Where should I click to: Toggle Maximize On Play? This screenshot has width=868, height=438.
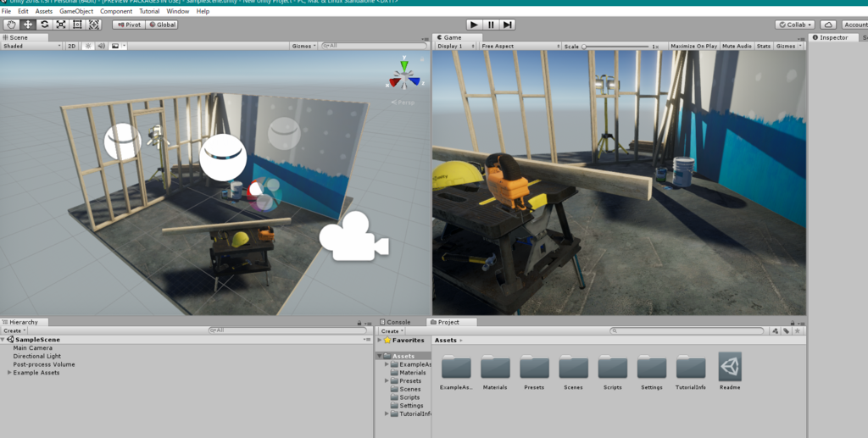(x=693, y=46)
